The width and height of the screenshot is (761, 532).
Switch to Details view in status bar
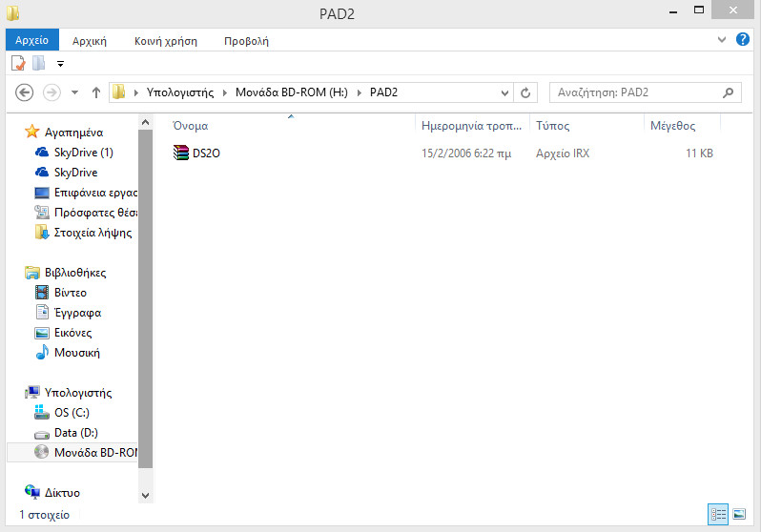click(718, 514)
